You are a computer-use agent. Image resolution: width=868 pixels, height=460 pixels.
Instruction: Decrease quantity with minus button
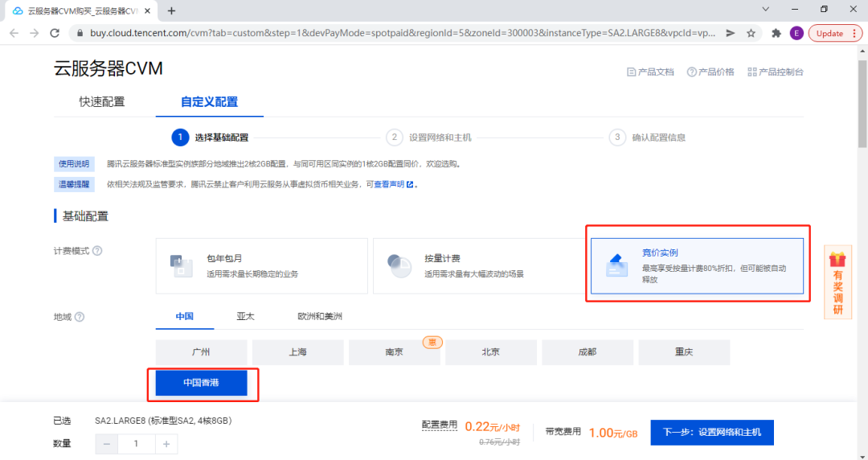tap(107, 444)
